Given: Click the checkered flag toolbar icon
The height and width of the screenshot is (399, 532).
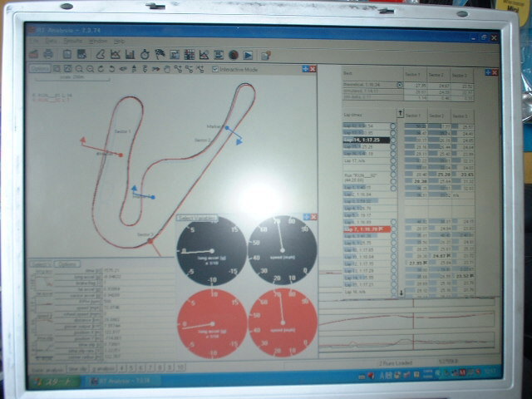Looking at the screenshot, I should tap(160, 54).
